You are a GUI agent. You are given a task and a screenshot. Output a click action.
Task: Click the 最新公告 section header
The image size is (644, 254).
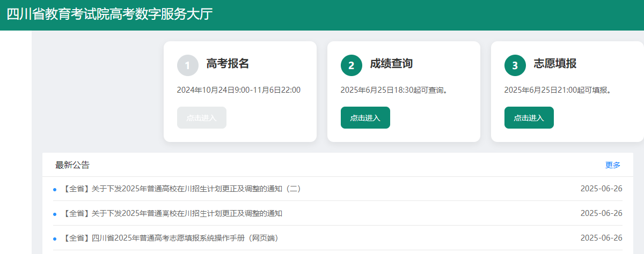72,165
